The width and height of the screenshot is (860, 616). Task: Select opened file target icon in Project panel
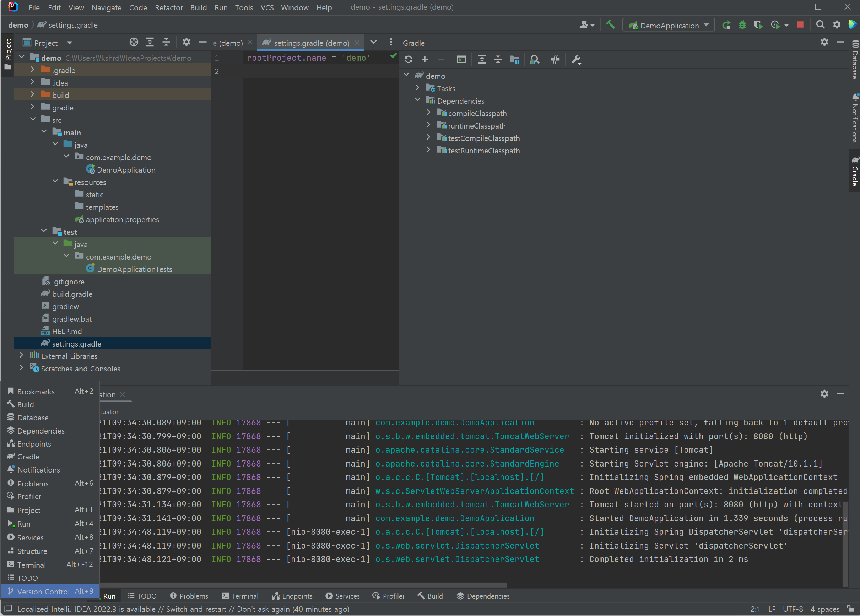click(134, 43)
